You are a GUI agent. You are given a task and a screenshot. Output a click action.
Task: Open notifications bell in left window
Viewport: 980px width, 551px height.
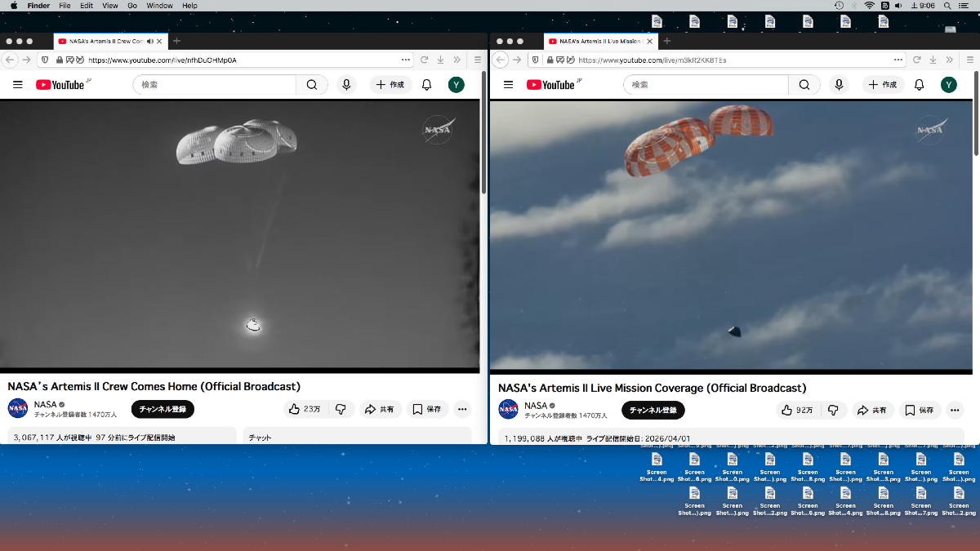[426, 85]
